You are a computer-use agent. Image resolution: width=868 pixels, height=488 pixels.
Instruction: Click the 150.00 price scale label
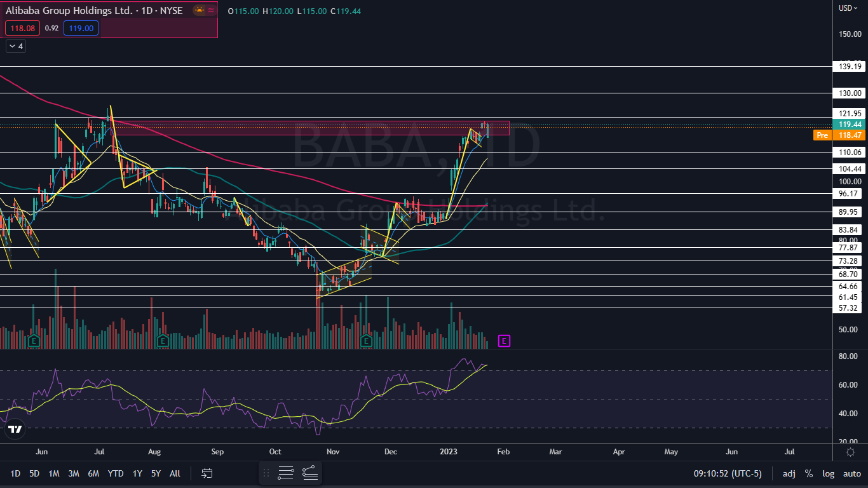[850, 34]
